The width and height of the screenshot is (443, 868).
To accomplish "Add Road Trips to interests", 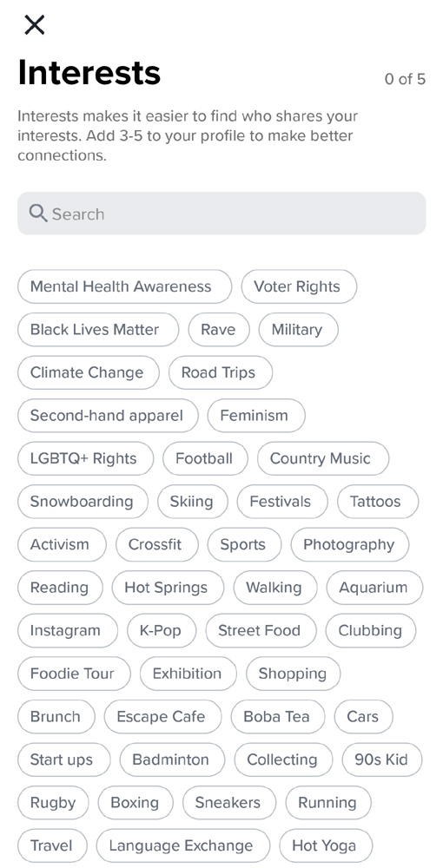I will [221, 372].
